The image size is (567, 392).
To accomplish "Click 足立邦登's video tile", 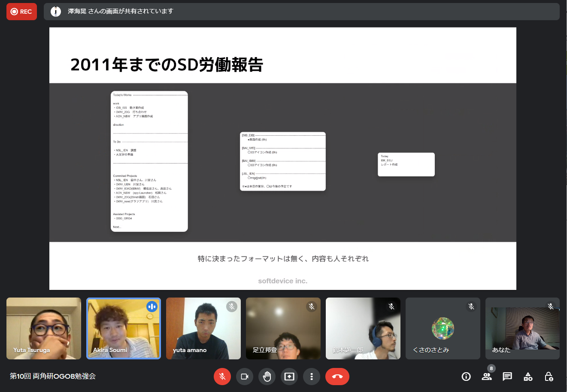I will (283, 328).
